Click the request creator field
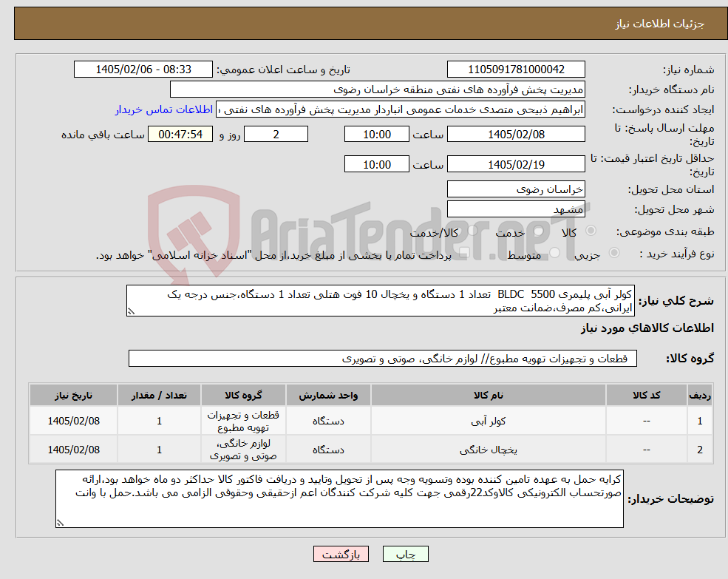Screen dimensions: 728x579 pos(401,109)
